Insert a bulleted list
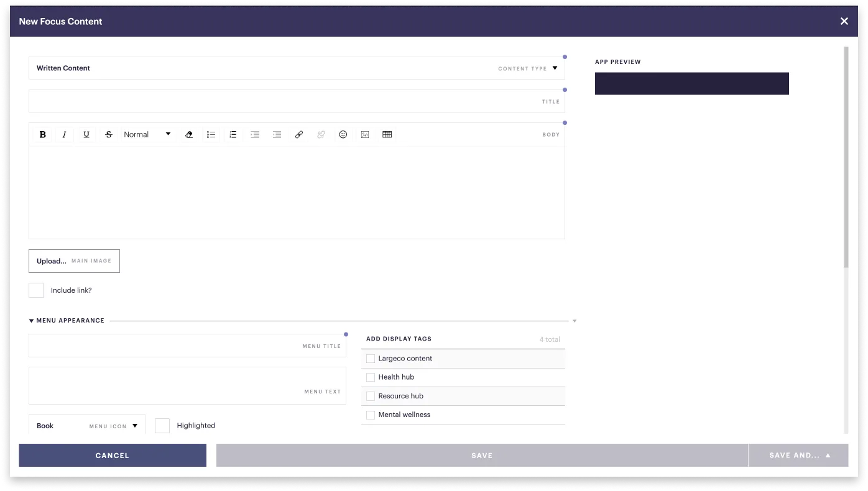This screenshot has width=868, height=491. tap(211, 135)
